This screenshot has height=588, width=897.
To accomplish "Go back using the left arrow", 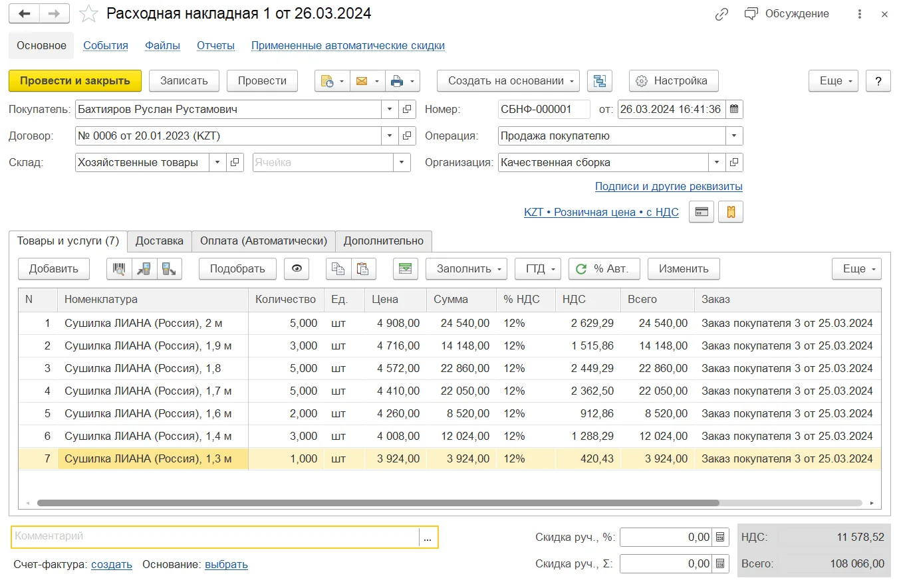I will pyautogui.click(x=25, y=14).
